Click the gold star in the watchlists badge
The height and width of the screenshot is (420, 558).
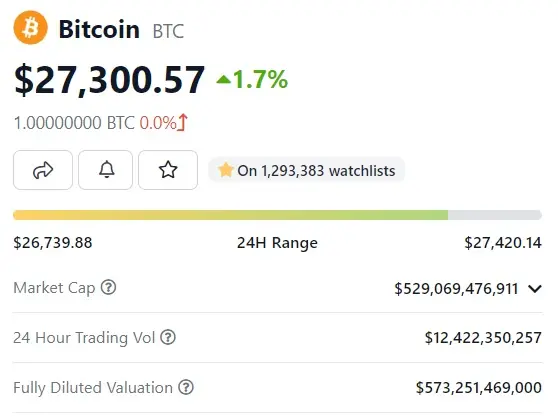pos(225,170)
